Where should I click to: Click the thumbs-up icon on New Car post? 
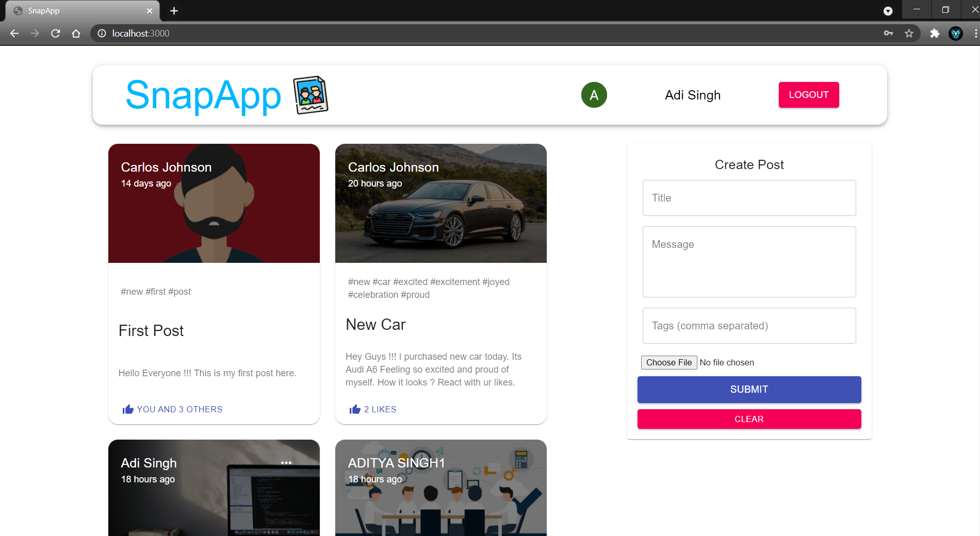354,409
